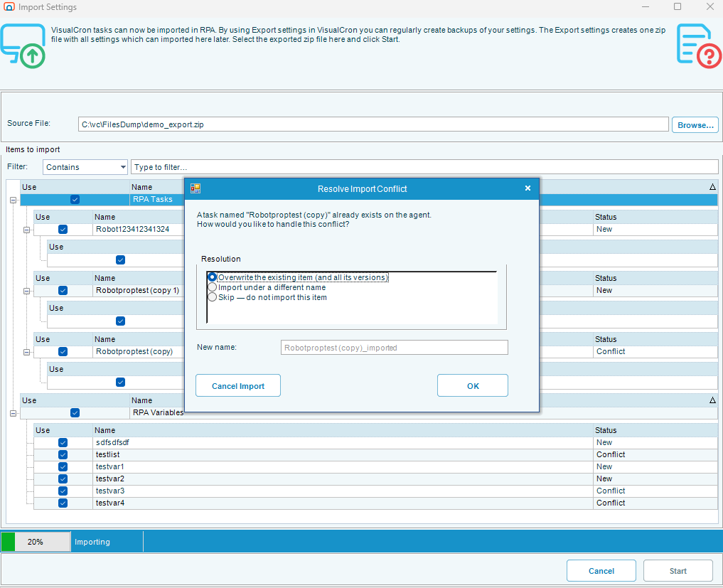Uncheck Use checkbox for Robotproptest (copy 1)

pos(63,291)
